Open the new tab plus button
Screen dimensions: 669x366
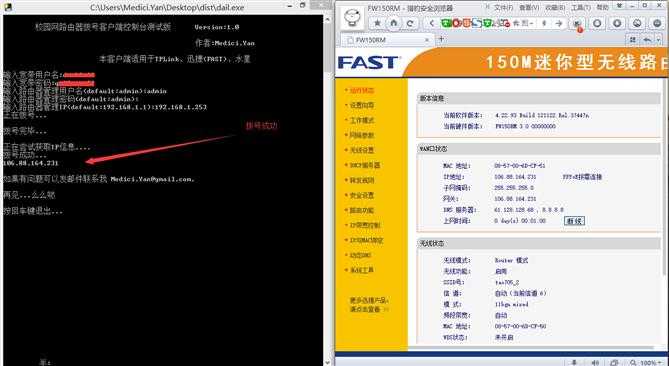tap(441, 39)
